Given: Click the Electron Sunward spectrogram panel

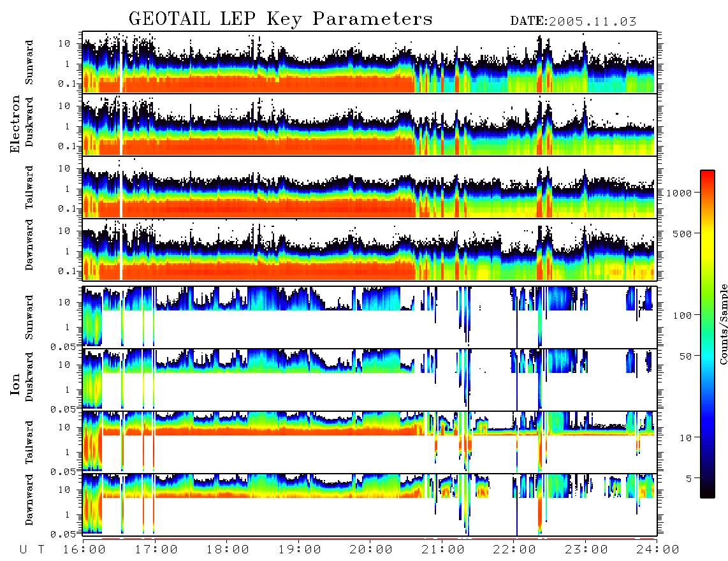Looking at the screenshot, I should (x=370, y=62).
